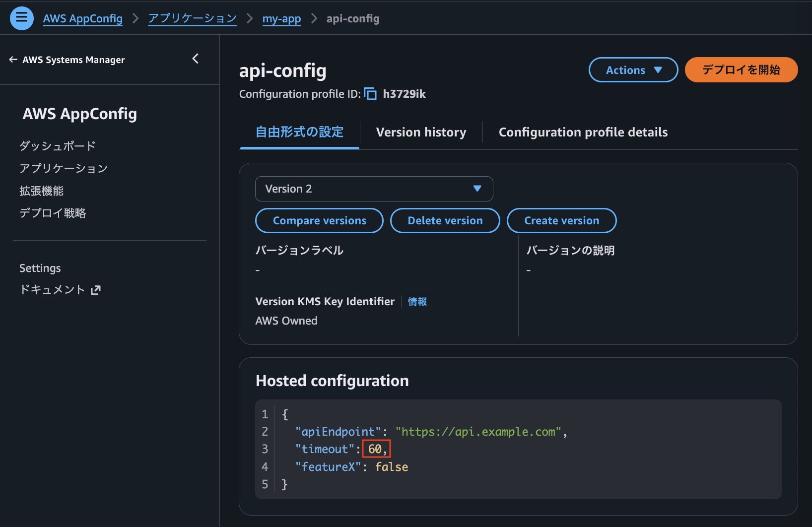Collapse the side navigation panel arrow

[x=196, y=59]
